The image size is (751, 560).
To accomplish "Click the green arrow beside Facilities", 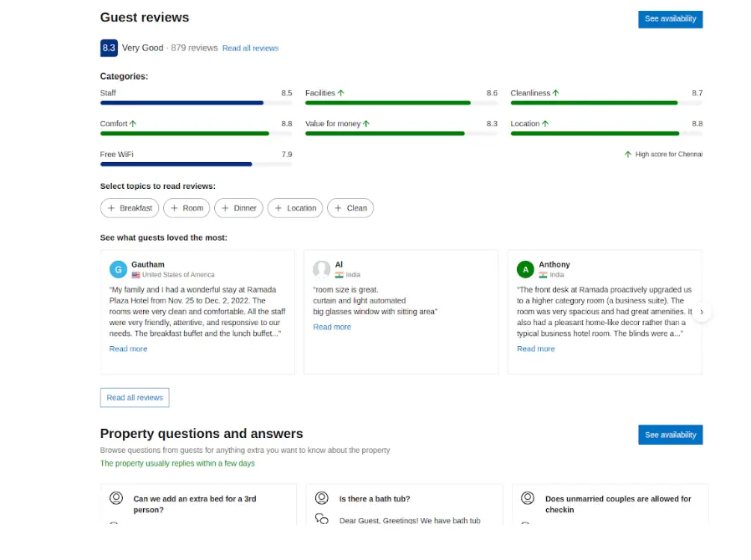I will point(341,93).
